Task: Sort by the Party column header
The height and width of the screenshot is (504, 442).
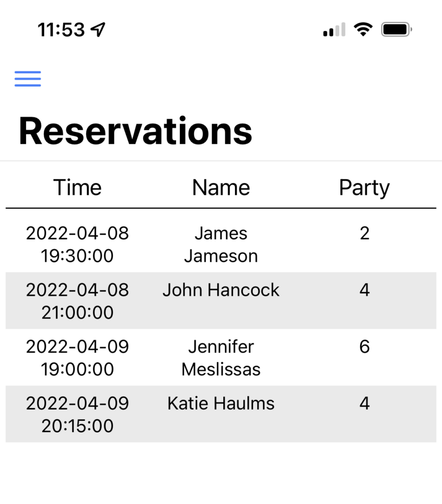Action: [364, 188]
